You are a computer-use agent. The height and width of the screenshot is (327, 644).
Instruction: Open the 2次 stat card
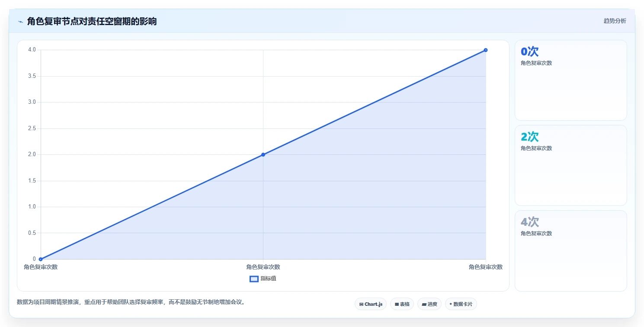[x=570, y=165]
